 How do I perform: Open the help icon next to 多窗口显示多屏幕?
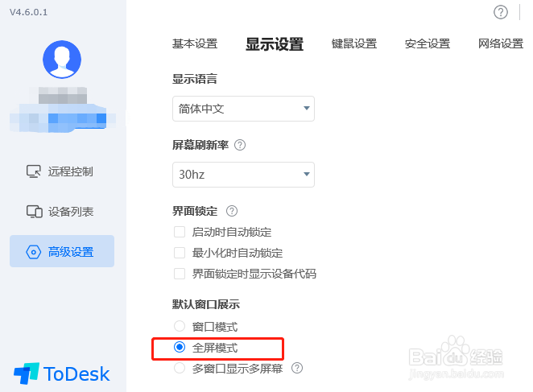297,368
